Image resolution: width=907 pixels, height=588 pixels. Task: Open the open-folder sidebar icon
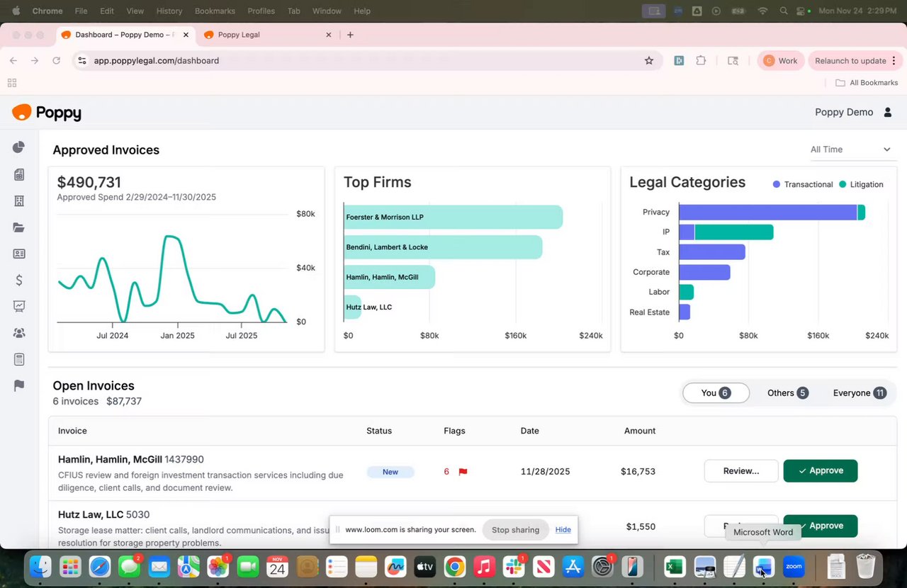(19, 227)
